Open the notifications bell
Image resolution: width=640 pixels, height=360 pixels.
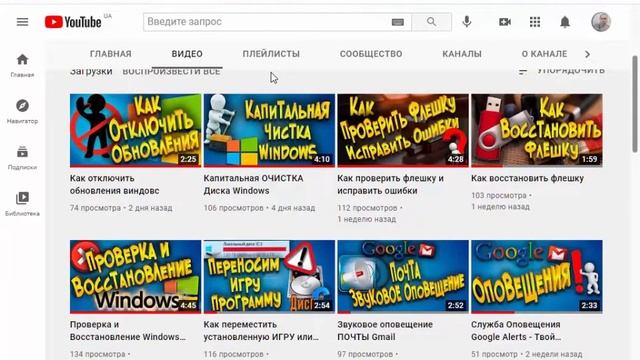(565, 22)
